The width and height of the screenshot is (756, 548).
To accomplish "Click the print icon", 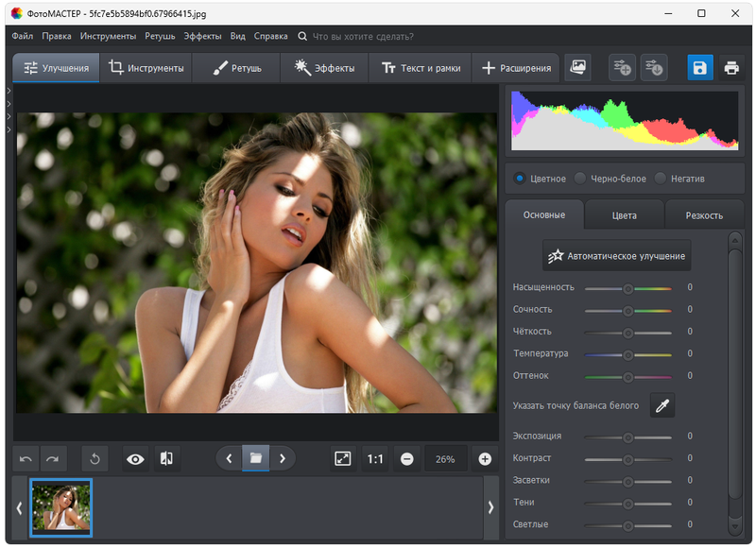I will 731,68.
